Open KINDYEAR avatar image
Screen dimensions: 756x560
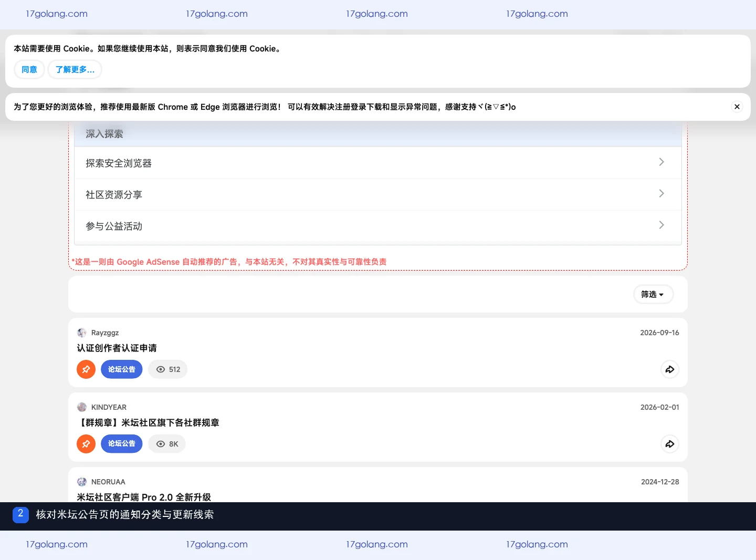tap(82, 407)
